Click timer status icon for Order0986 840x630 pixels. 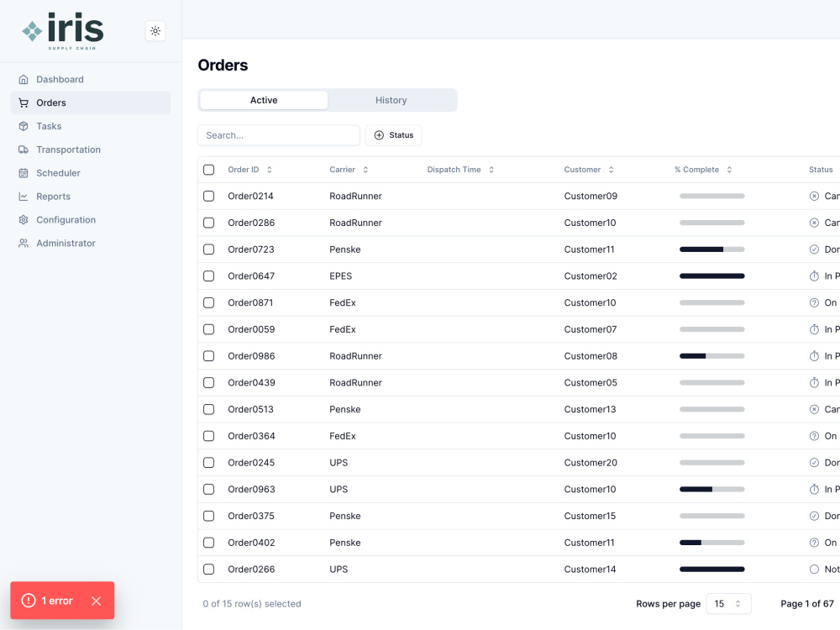pos(814,356)
